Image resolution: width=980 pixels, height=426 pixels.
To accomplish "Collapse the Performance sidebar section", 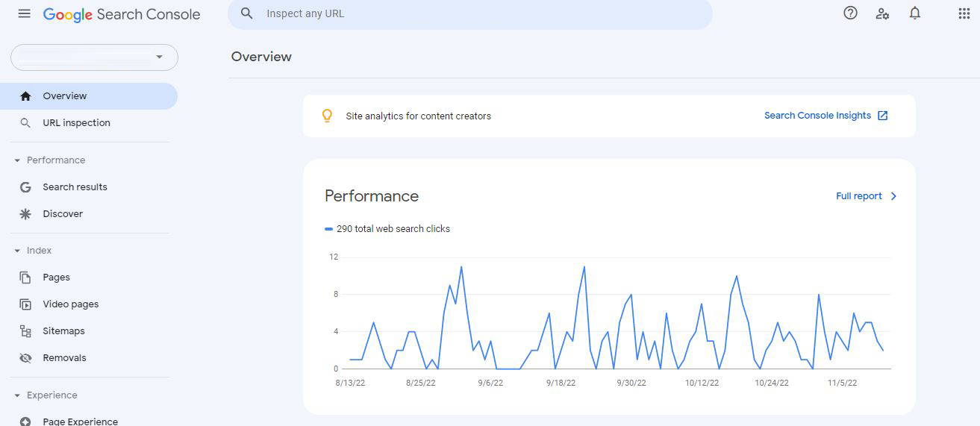I will (17, 160).
